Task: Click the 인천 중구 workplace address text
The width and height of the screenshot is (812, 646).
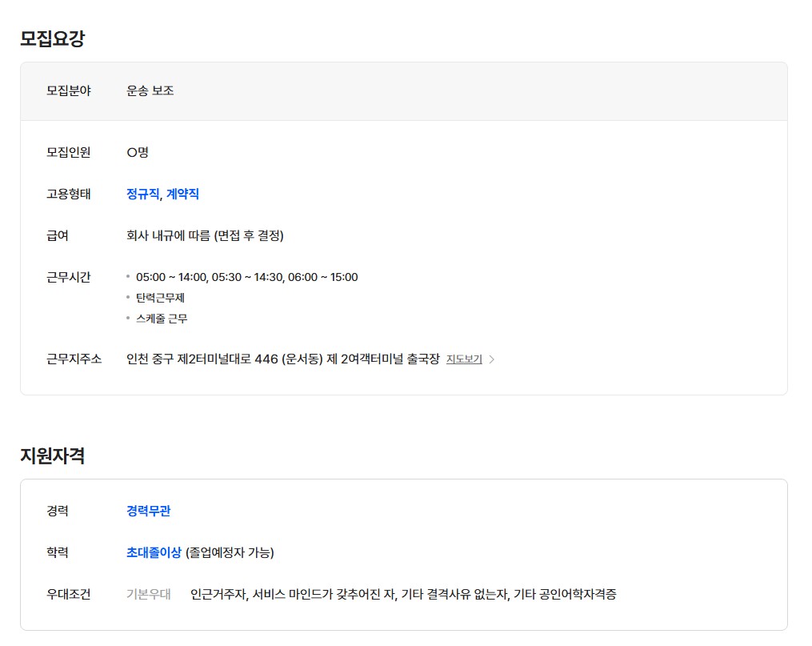Action: point(282,359)
